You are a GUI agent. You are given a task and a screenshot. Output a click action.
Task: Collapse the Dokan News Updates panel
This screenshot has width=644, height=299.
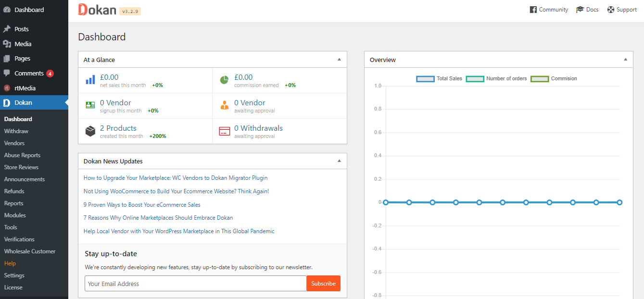(339, 161)
